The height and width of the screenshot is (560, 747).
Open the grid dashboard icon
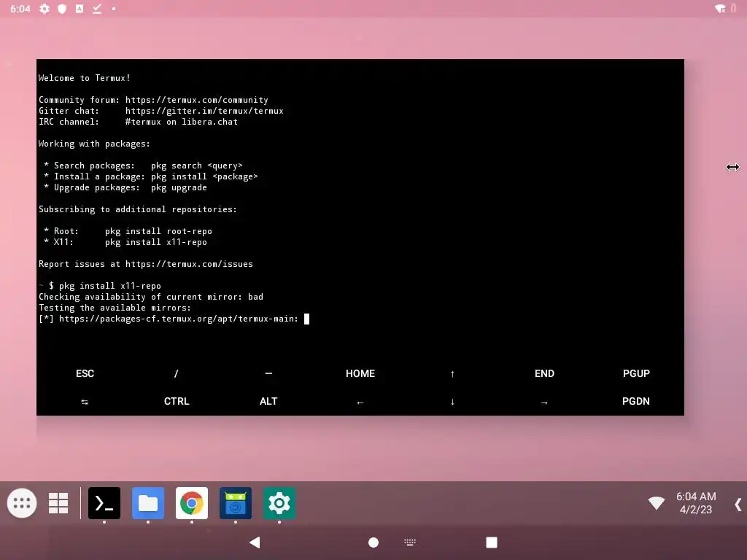point(58,503)
